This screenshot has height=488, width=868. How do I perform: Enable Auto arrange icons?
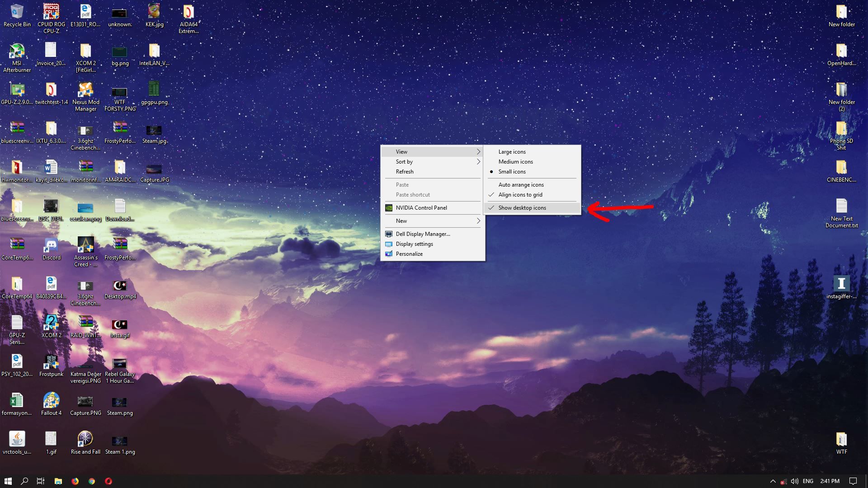521,185
